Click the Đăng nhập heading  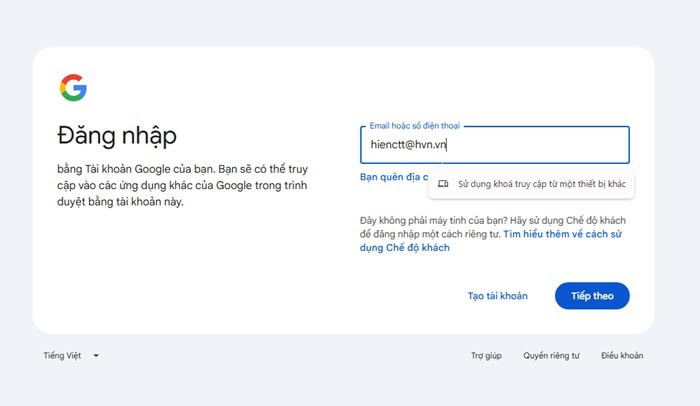tap(117, 135)
